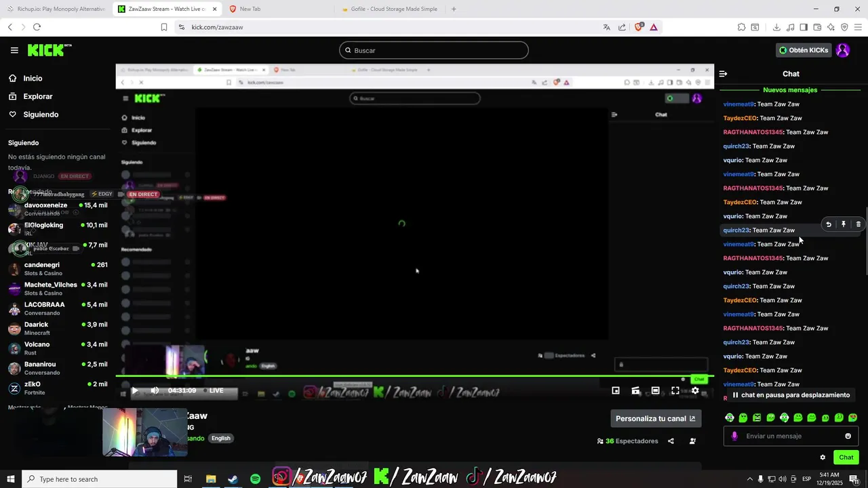Click the green stream progress bar
The height and width of the screenshot is (488, 868).
(414, 375)
